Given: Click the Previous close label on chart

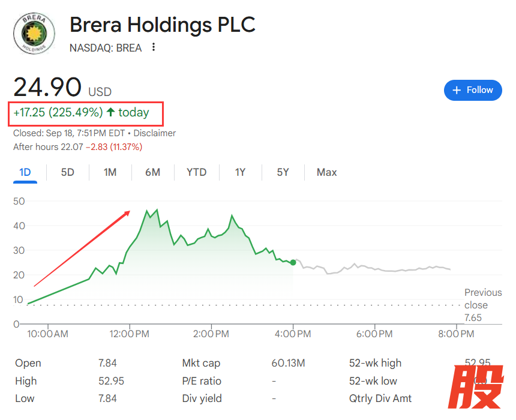Looking at the screenshot, I should point(482,299).
